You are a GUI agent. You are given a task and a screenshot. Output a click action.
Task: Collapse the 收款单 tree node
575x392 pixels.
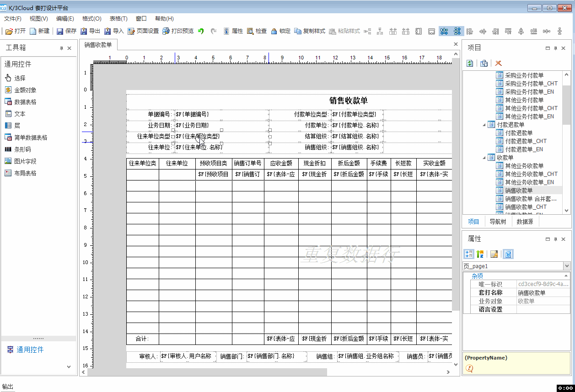[x=484, y=158]
